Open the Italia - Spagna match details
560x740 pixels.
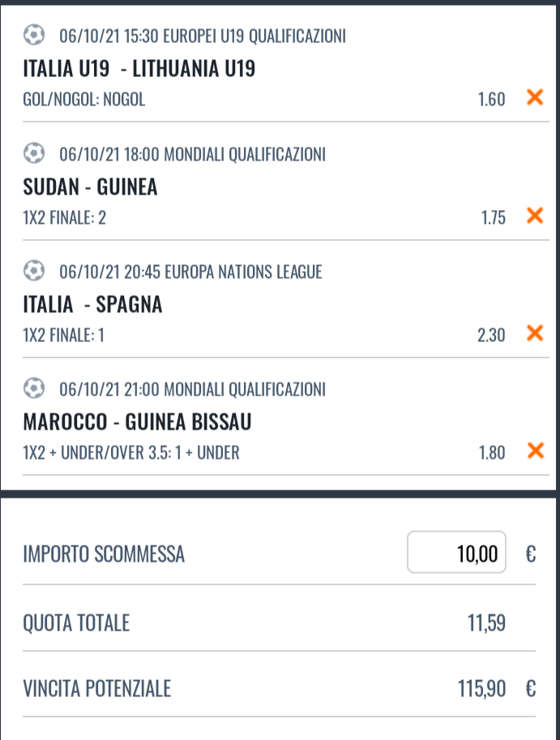[x=92, y=305]
